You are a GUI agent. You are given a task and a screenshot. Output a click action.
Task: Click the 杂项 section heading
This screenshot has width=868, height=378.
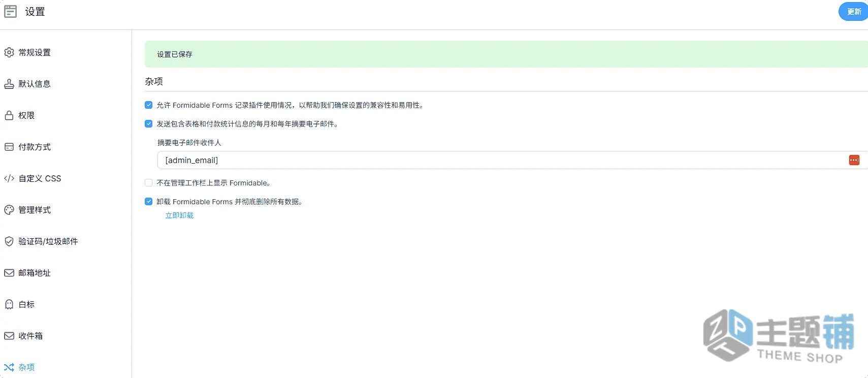pyautogui.click(x=154, y=81)
